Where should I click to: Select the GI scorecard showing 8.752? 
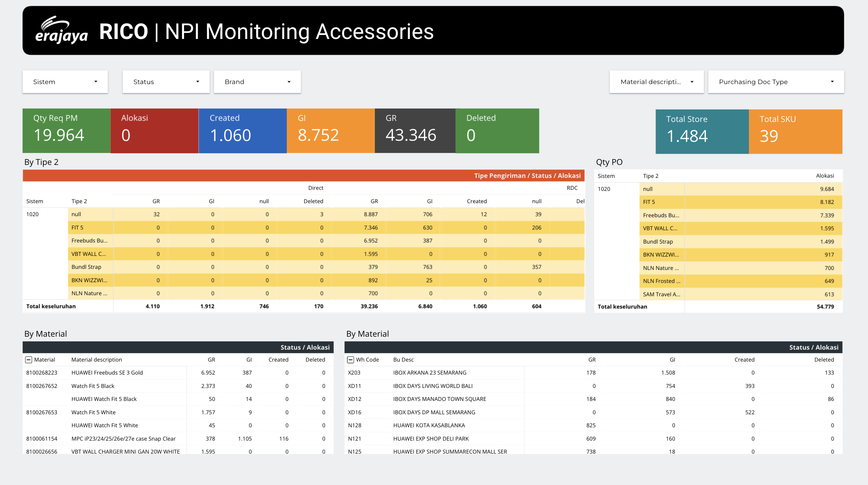[x=330, y=131]
